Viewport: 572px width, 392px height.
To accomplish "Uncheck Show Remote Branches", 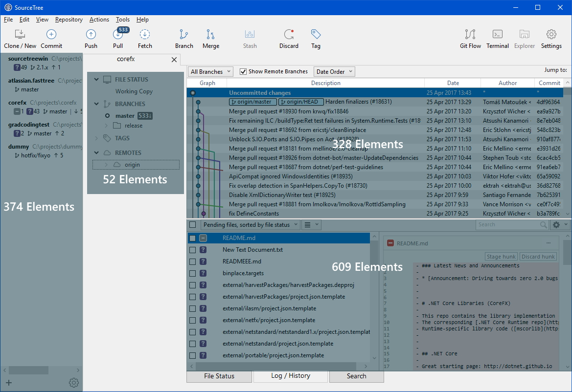I will click(243, 71).
